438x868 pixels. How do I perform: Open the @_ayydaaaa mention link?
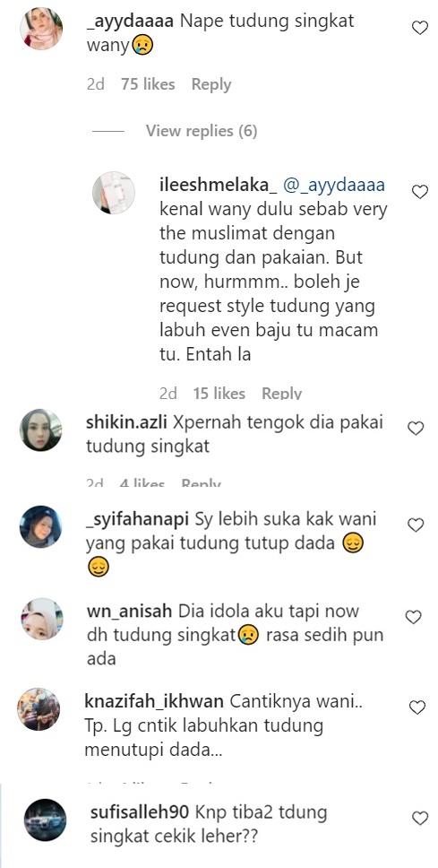[x=334, y=187]
